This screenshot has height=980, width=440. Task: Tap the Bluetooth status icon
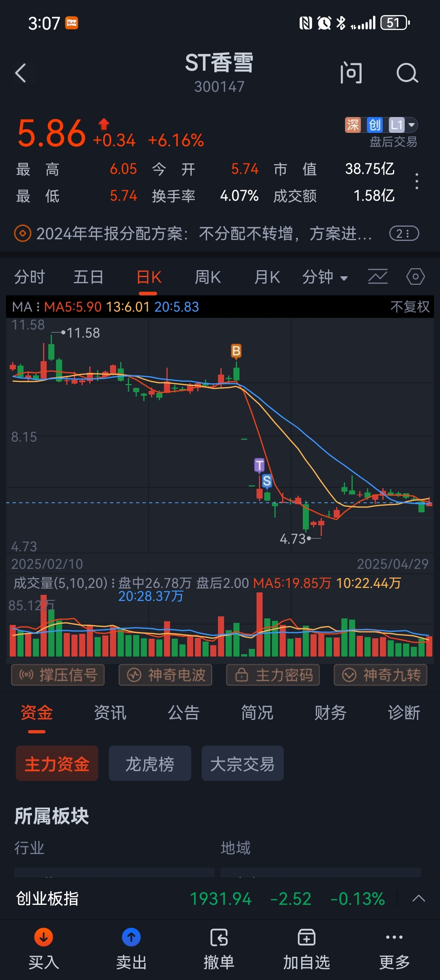click(x=341, y=23)
